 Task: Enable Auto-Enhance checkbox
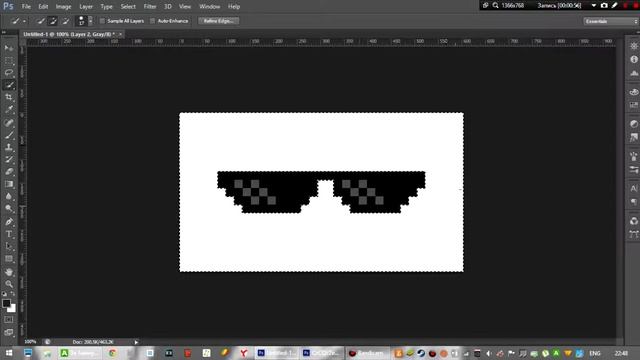pos(153,21)
